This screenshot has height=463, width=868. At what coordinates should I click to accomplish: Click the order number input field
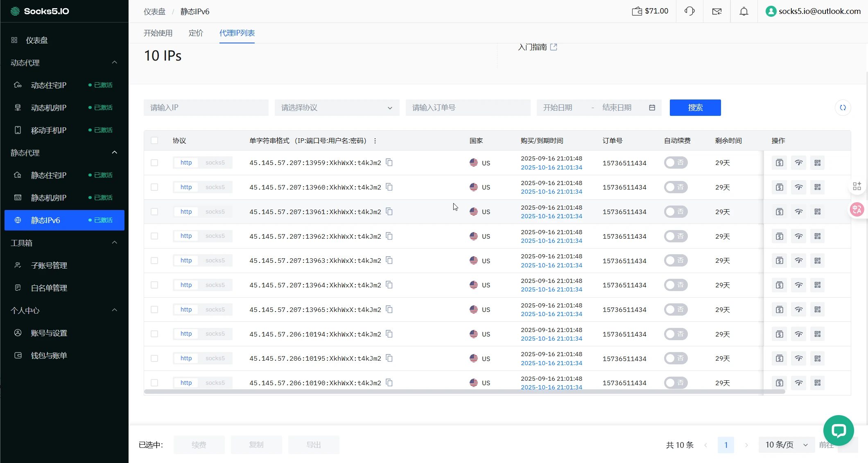coord(468,108)
